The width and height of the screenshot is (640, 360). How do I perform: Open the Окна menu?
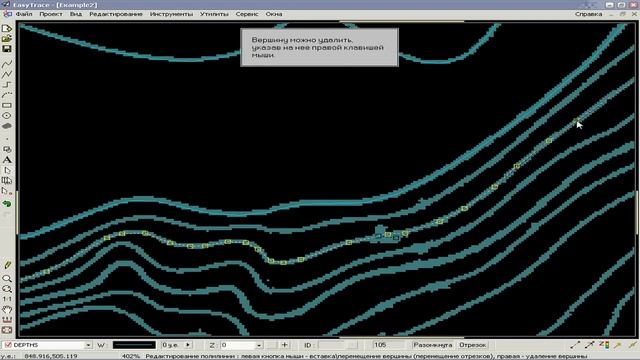tap(274, 14)
